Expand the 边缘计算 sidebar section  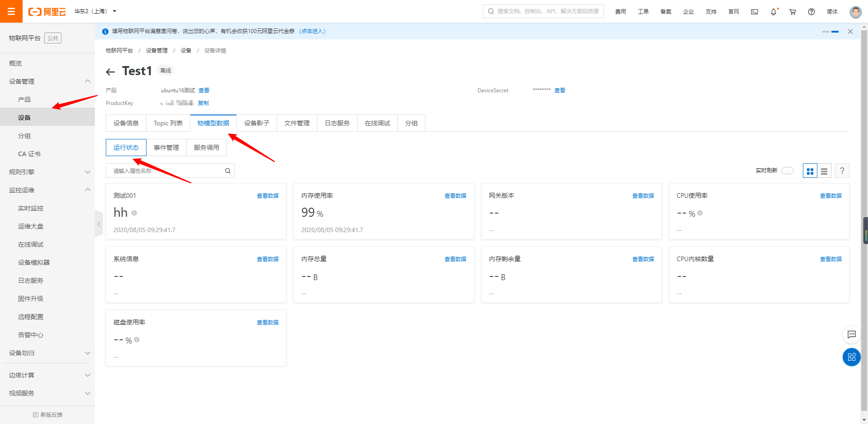[x=47, y=375]
